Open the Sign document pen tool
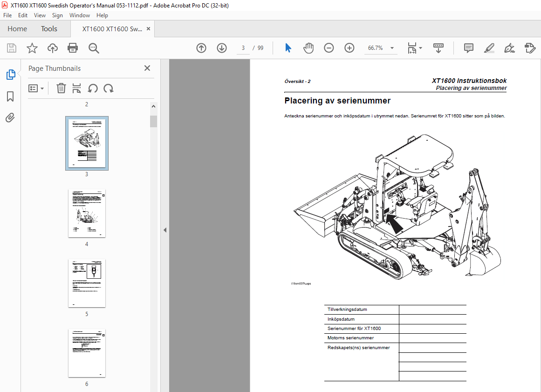This screenshot has width=541, height=392. (x=509, y=48)
